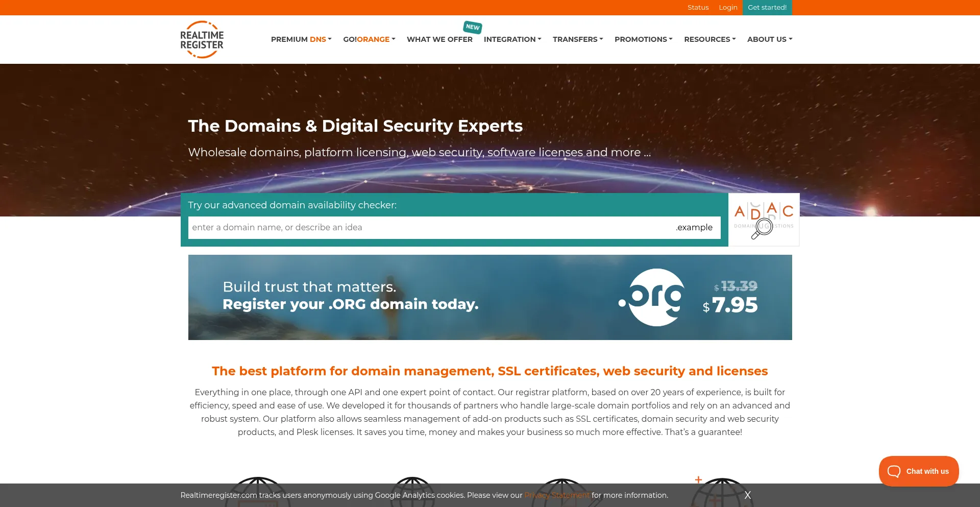Open the PROMOTIONS dropdown

coord(643,39)
